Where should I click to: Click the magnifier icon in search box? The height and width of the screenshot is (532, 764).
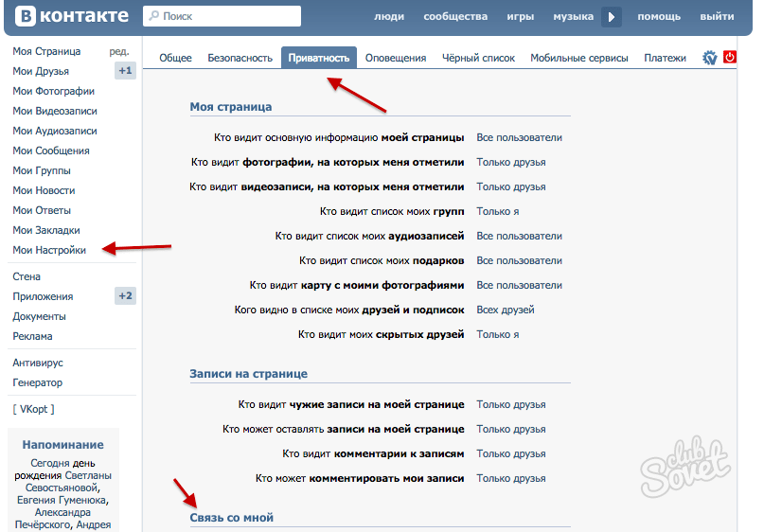[x=153, y=16]
